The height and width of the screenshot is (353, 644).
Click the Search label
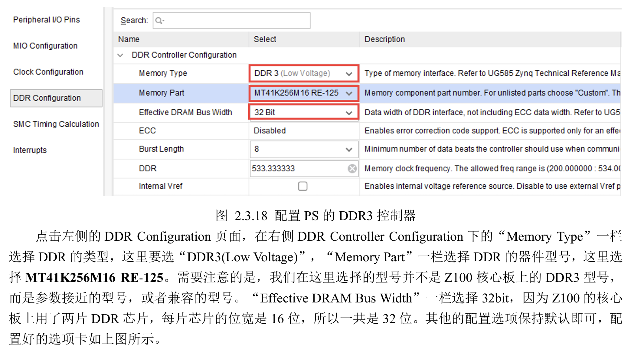click(x=134, y=21)
